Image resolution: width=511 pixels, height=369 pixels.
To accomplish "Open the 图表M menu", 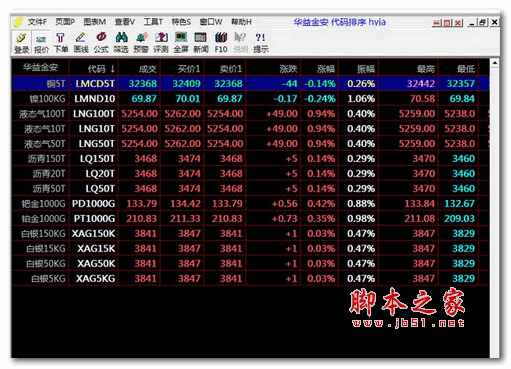I will tap(95, 22).
